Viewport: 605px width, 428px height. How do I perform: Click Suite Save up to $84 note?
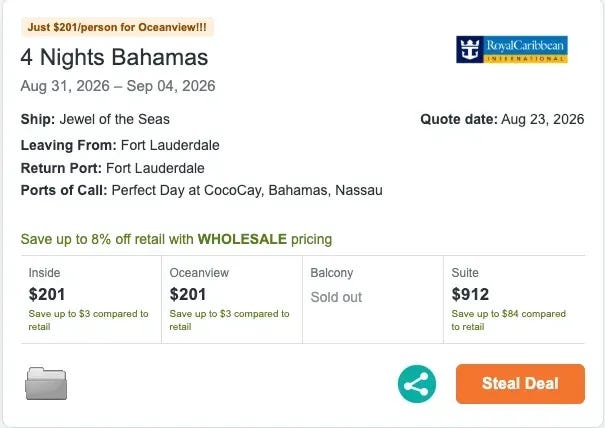click(x=509, y=320)
